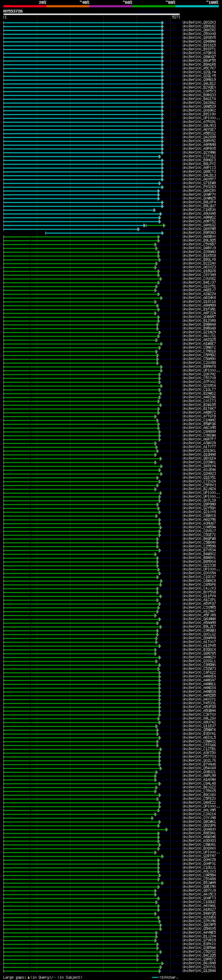Click label UniRef100_B6UF55
Screen dimensions: 222x980
click(199, 60)
